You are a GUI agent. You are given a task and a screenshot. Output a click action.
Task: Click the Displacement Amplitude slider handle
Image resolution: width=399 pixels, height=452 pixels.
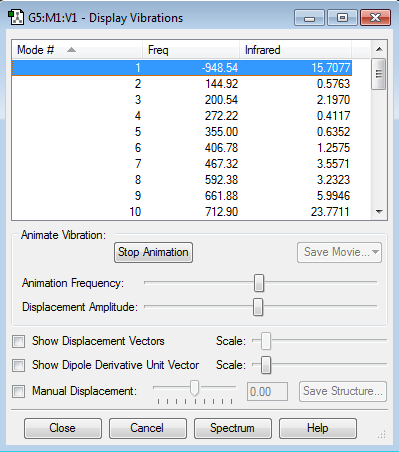(258, 307)
